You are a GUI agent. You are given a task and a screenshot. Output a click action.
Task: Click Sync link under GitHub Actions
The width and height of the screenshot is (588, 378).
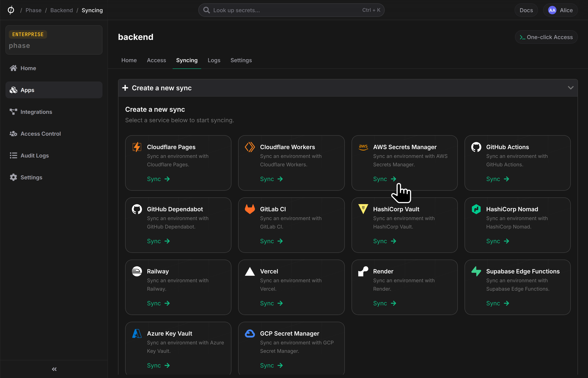[498, 179]
